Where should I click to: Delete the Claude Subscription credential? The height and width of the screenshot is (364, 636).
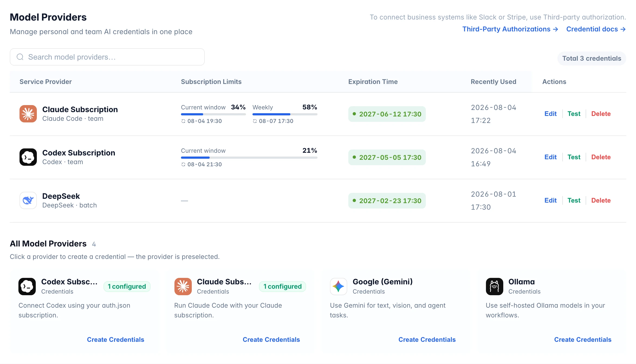(601, 114)
